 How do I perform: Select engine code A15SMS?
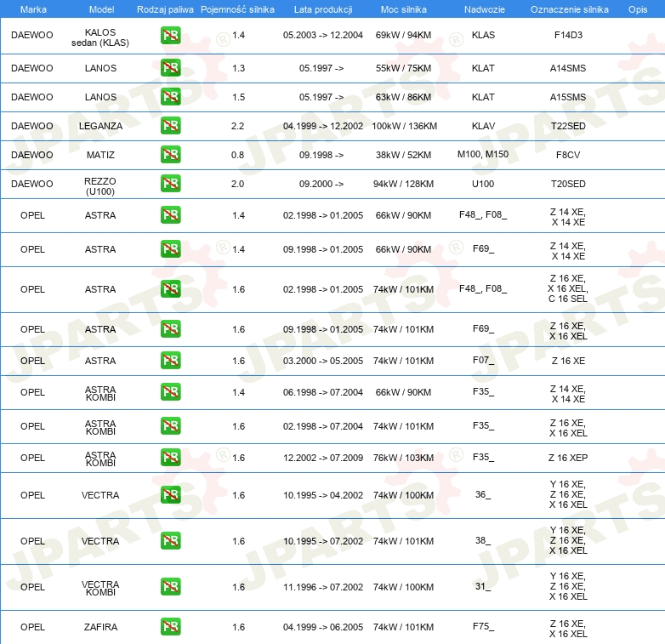pyautogui.click(x=568, y=97)
